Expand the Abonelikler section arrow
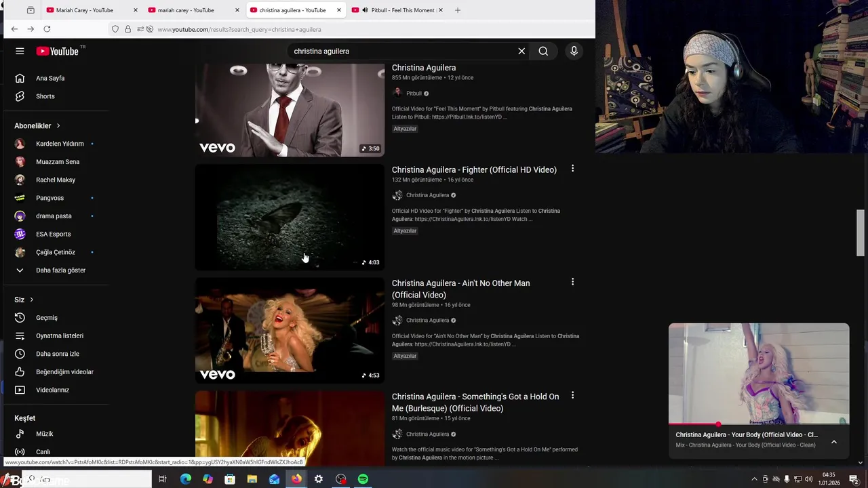The image size is (868, 488). (58, 125)
